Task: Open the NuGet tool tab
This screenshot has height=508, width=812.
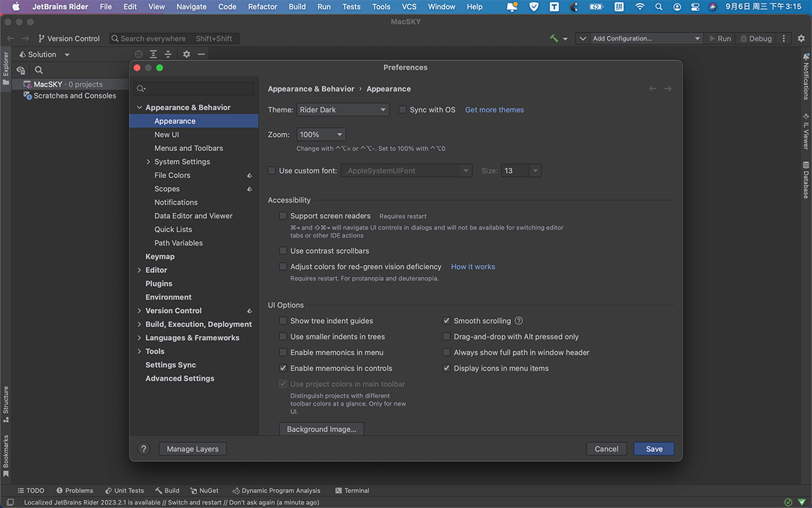Action: click(x=204, y=490)
